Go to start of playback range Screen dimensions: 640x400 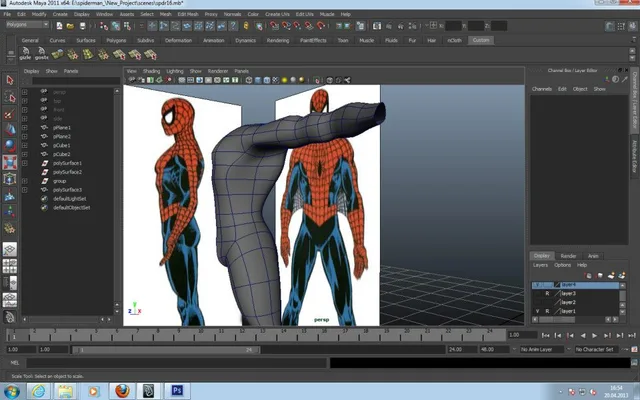click(x=545, y=336)
